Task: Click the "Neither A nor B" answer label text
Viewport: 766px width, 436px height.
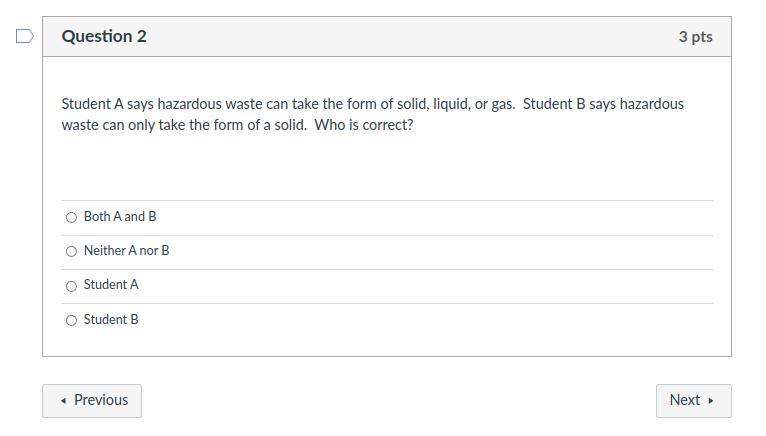Action: (x=126, y=250)
